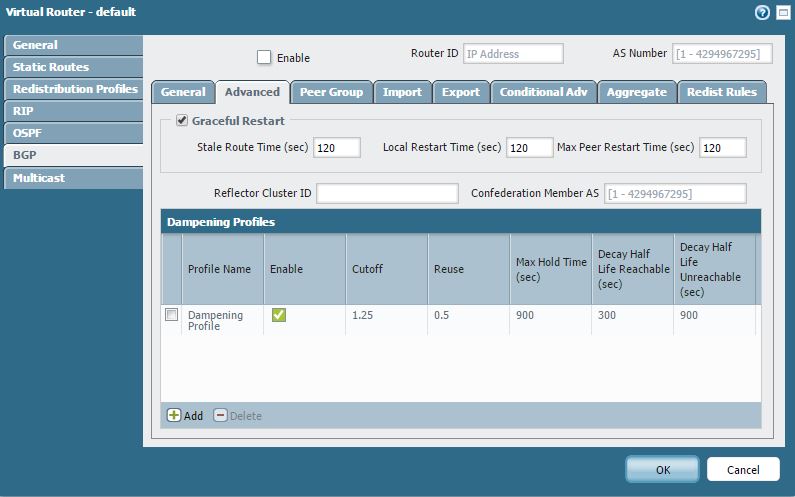Open the OSPF section
795x497 pixels.
(x=74, y=133)
